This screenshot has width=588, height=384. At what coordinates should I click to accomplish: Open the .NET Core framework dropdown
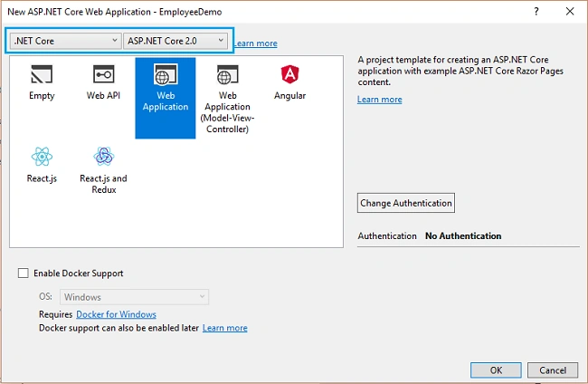pyautogui.click(x=65, y=41)
